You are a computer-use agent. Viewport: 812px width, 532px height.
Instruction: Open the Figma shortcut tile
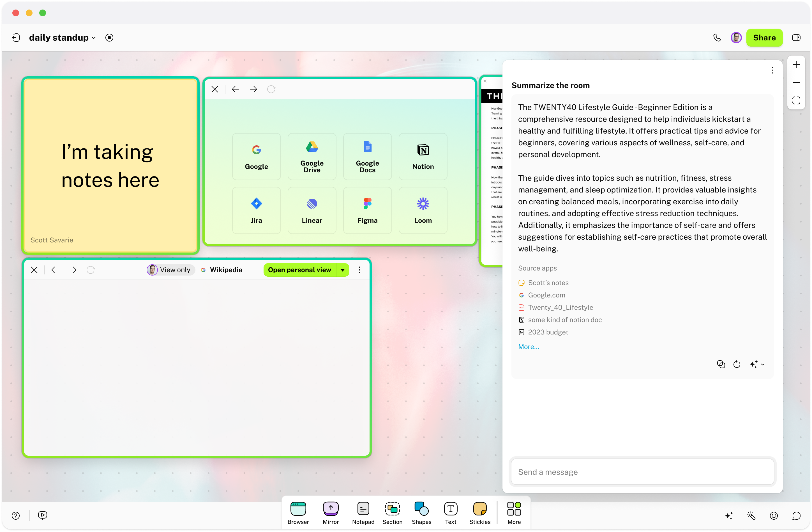click(367, 210)
